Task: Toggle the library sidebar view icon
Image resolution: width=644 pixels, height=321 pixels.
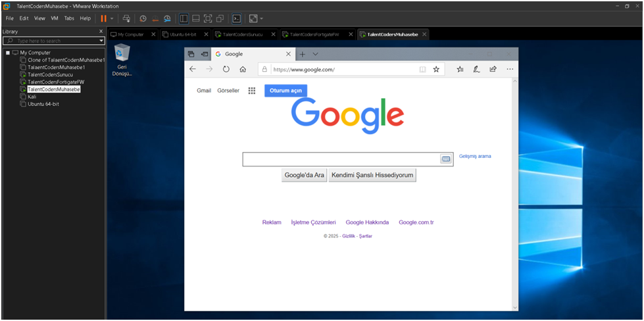Action: (x=184, y=18)
